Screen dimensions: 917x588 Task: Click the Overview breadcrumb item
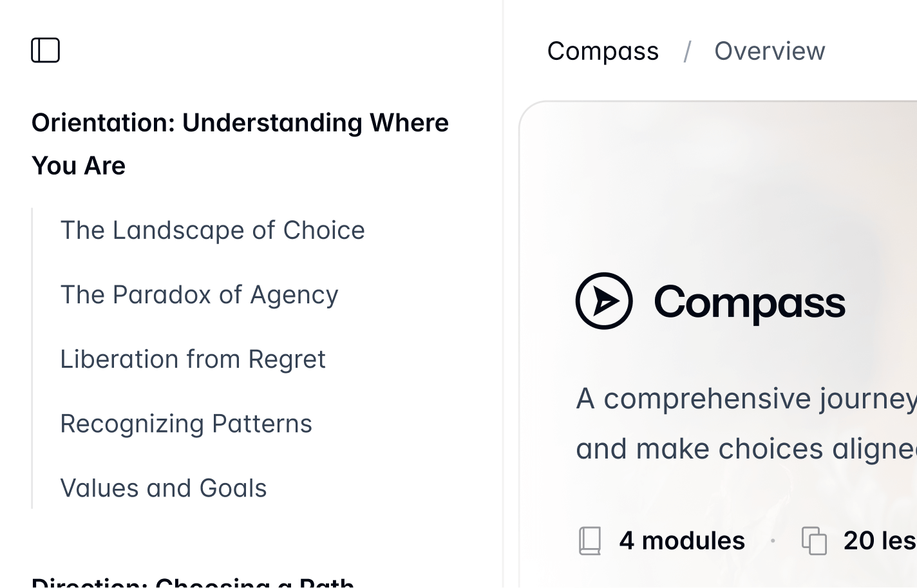pos(770,51)
